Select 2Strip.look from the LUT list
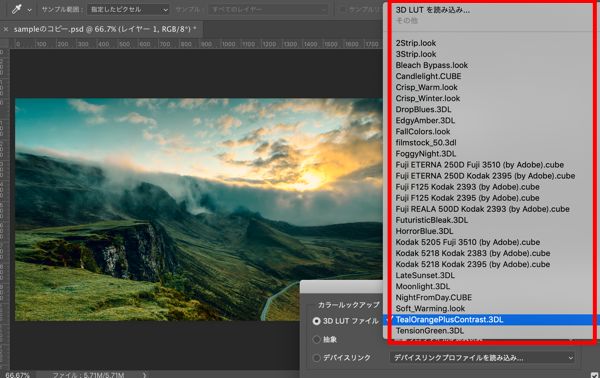The height and width of the screenshot is (378, 600). (x=416, y=43)
